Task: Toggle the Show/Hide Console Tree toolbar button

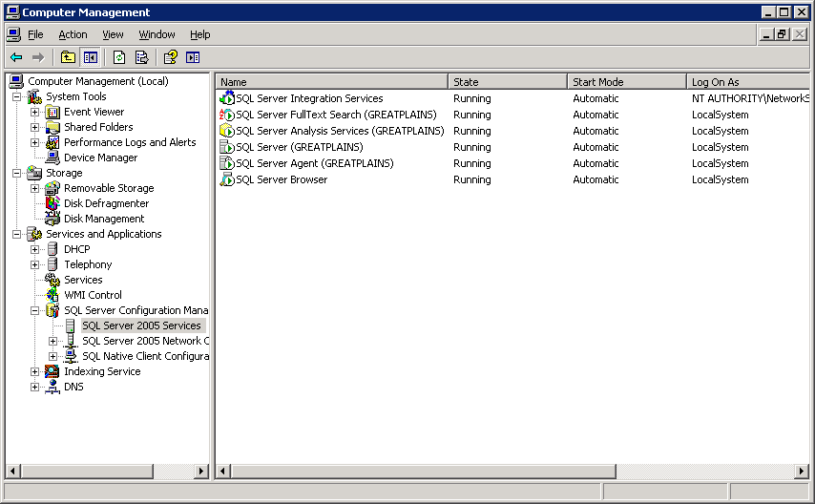Action: 90,57
